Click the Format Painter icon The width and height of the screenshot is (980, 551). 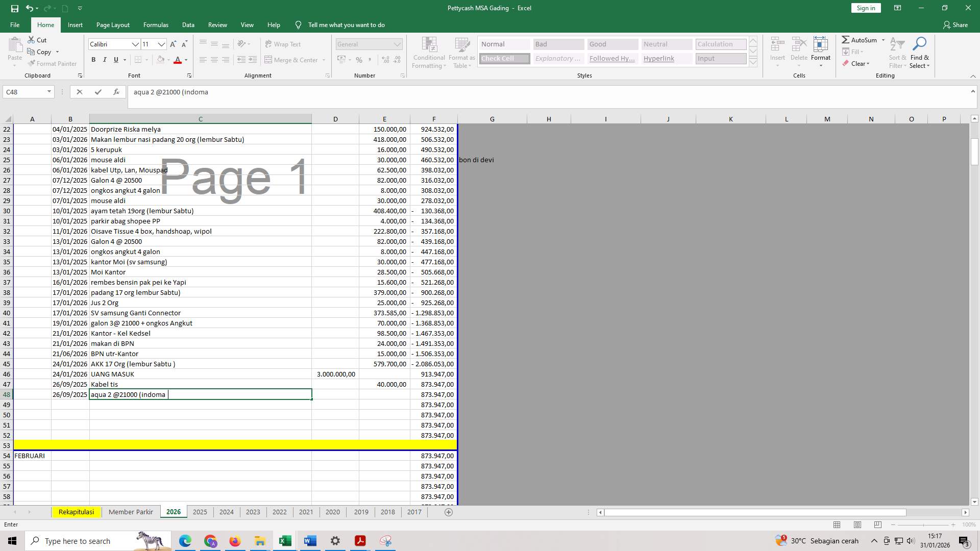pyautogui.click(x=32, y=63)
